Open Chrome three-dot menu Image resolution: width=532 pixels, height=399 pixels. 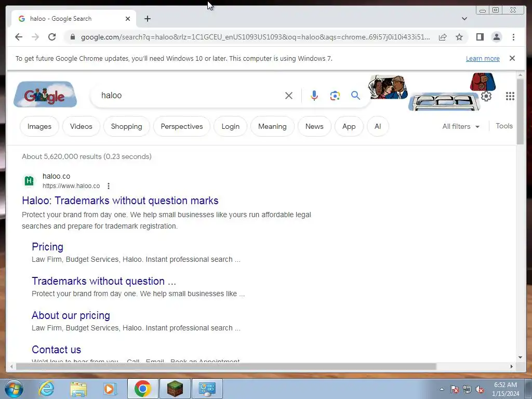[513, 37]
